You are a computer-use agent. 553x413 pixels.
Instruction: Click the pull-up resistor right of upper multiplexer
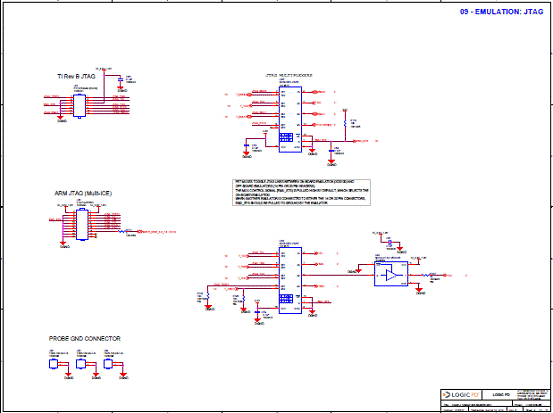coord(345,123)
